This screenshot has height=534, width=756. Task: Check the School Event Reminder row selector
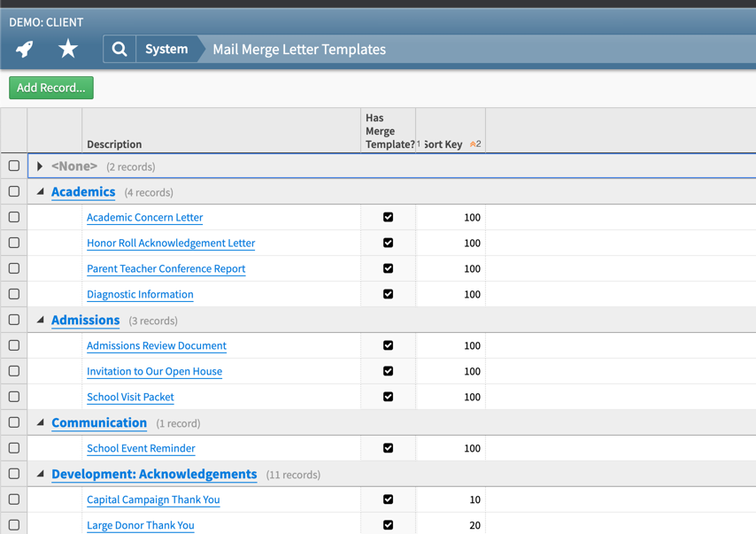pyautogui.click(x=14, y=448)
